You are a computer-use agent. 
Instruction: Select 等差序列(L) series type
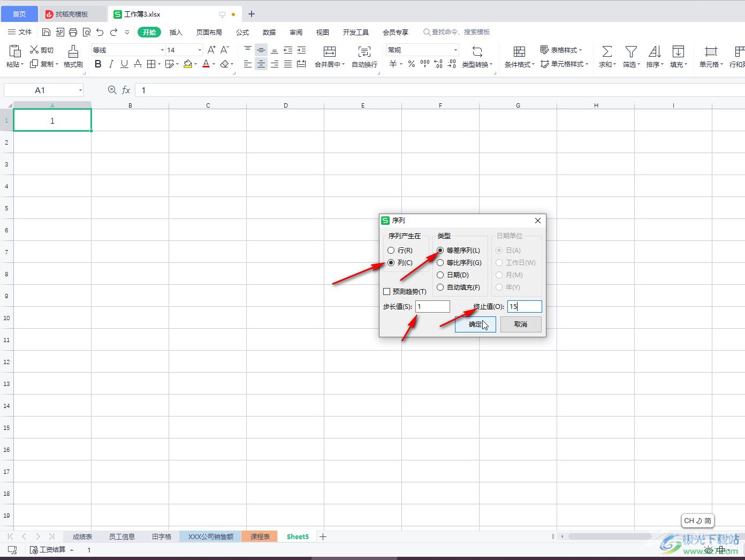coord(440,250)
